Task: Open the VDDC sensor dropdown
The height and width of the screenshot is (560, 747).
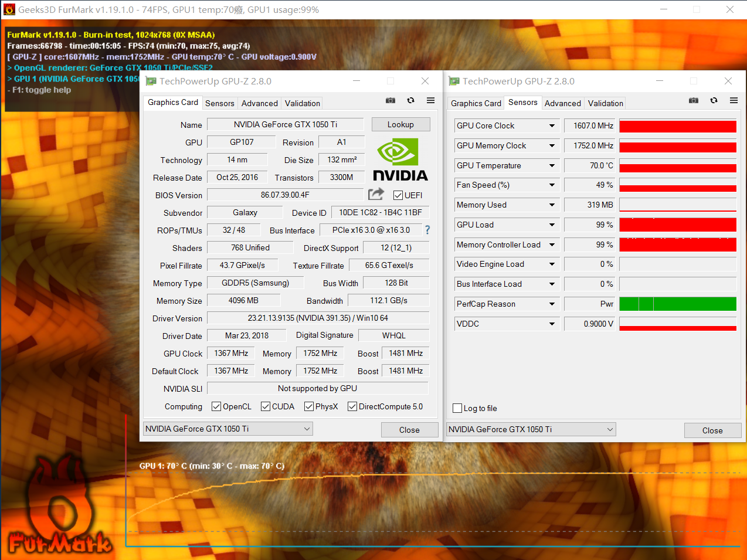Action: (x=552, y=324)
